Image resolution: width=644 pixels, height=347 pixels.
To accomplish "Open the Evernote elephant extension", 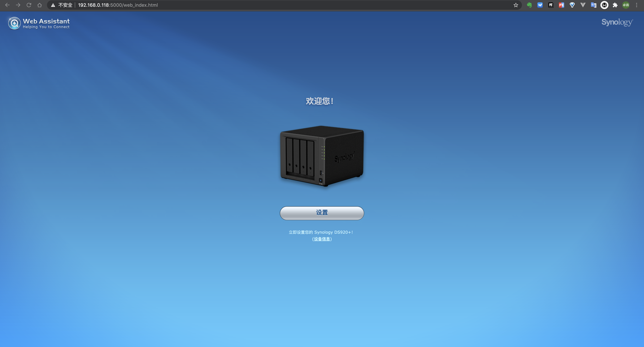I will point(529,5).
